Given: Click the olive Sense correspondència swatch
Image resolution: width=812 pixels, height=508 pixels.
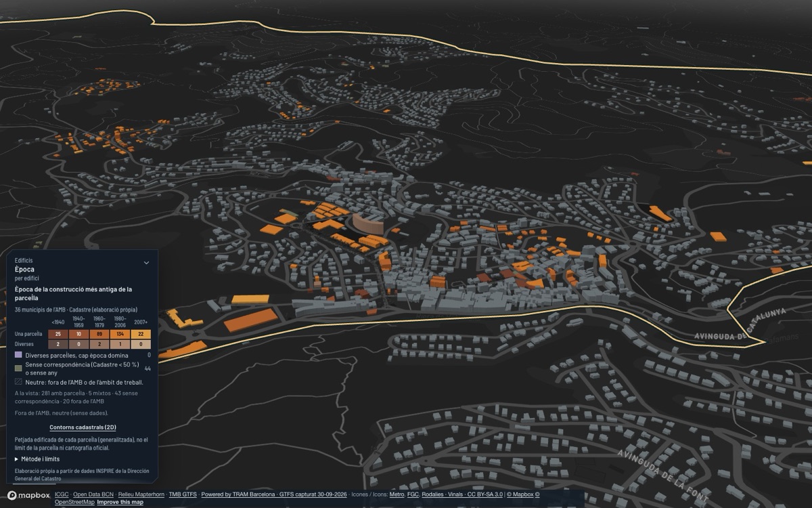Looking at the screenshot, I should coord(18,368).
